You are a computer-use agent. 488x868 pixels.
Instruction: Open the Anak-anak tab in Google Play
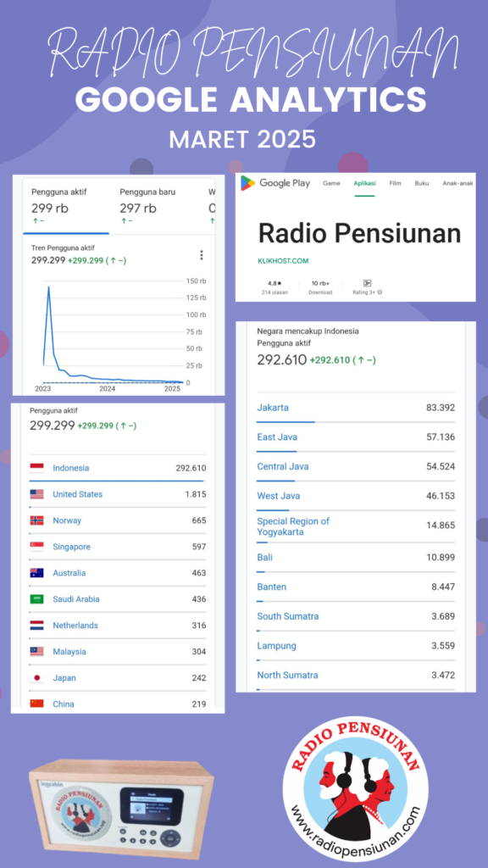click(x=457, y=183)
